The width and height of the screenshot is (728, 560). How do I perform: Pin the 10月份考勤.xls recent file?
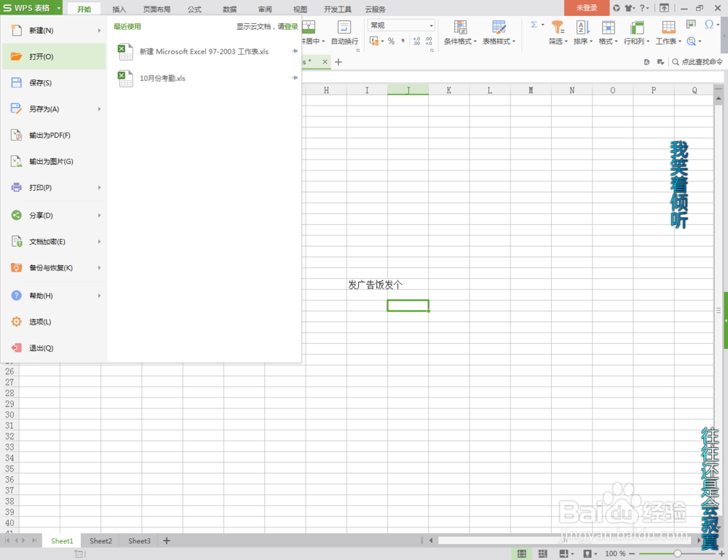[294, 78]
